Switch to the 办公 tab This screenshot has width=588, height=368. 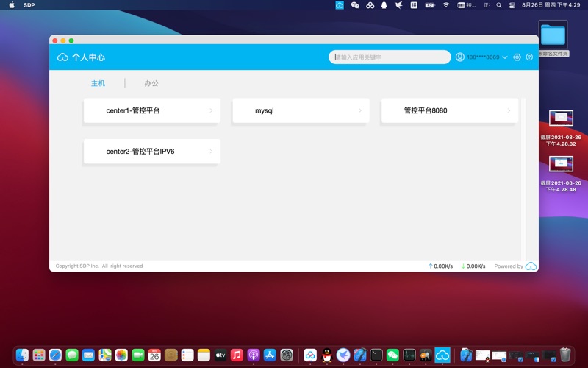(151, 84)
